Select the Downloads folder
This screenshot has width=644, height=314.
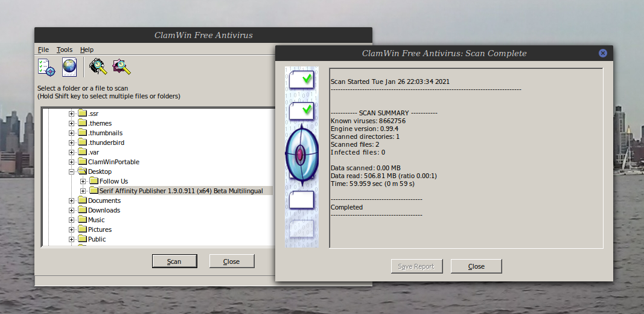point(104,210)
